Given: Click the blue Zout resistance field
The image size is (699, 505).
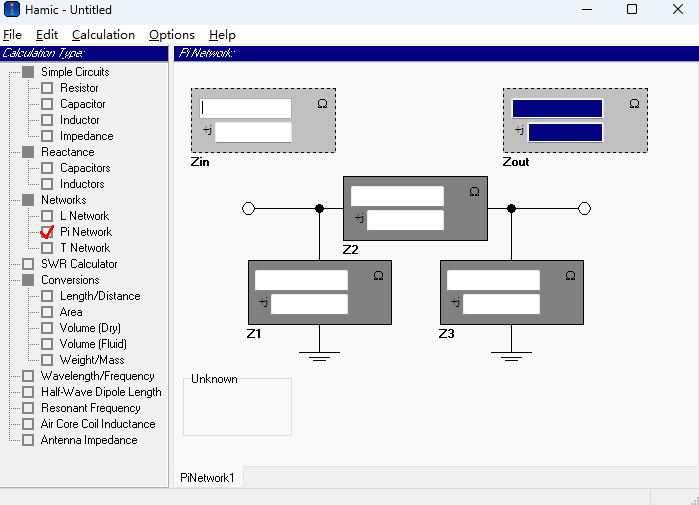Looking at the screenshot, I should (x=557, y=108).
